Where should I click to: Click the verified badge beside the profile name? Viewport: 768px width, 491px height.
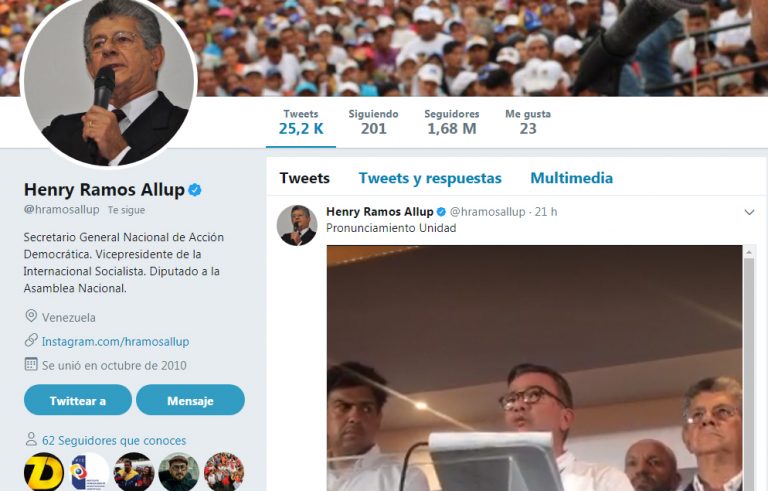point(195,190)
